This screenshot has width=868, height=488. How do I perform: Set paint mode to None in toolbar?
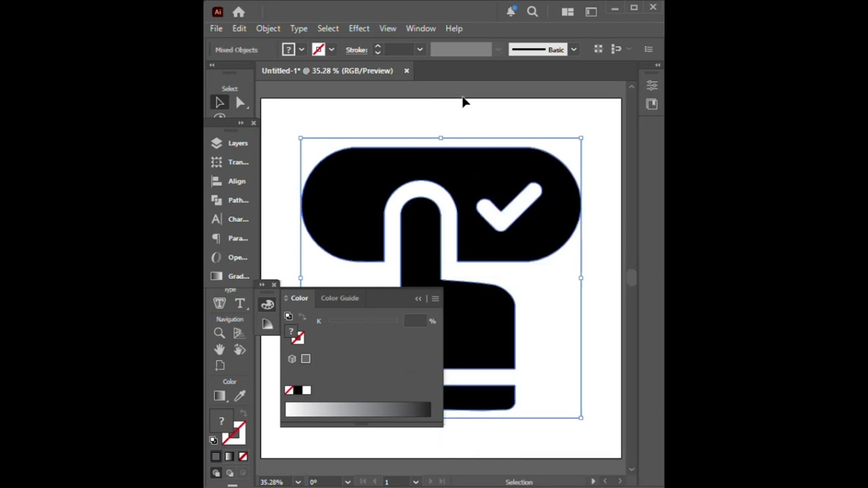tap(243, 456)
